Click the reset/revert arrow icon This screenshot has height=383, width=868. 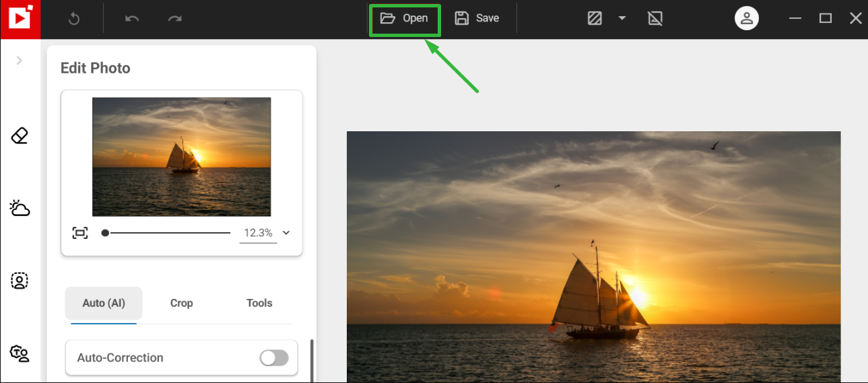74,19
